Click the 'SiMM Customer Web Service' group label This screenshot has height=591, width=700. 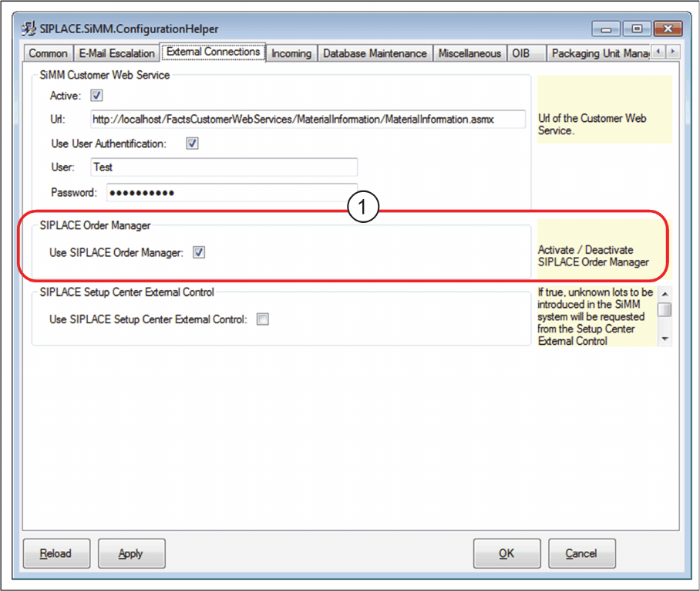(x=105, y=75)
